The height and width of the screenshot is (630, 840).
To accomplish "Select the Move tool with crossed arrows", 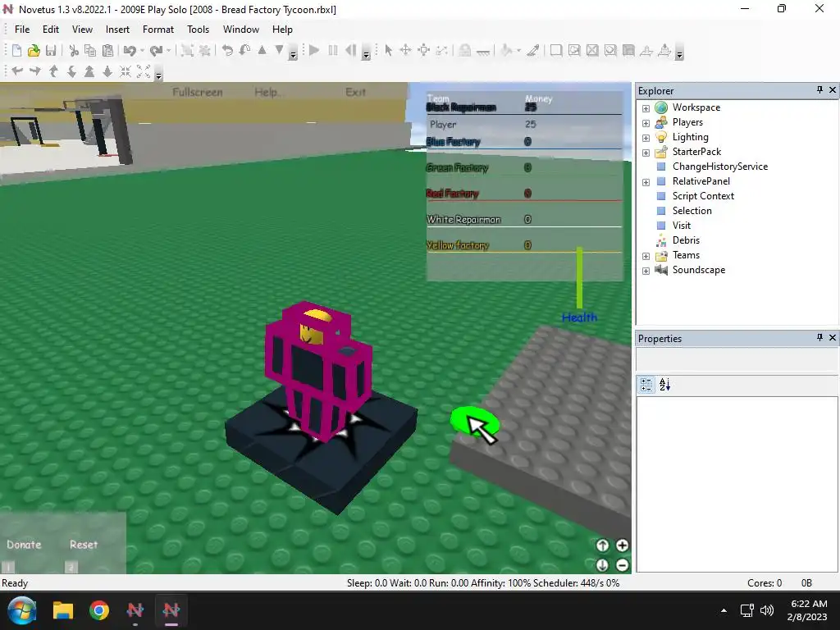I will [405, 50].
